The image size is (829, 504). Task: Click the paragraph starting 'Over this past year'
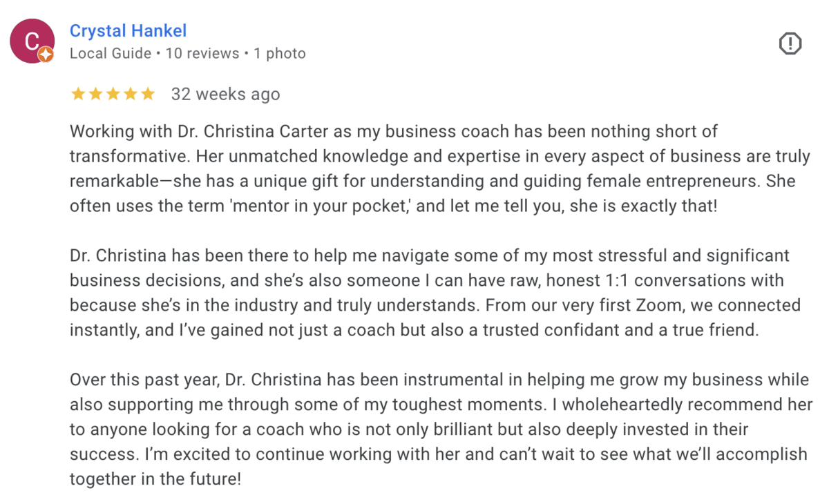tap(441, 429)
